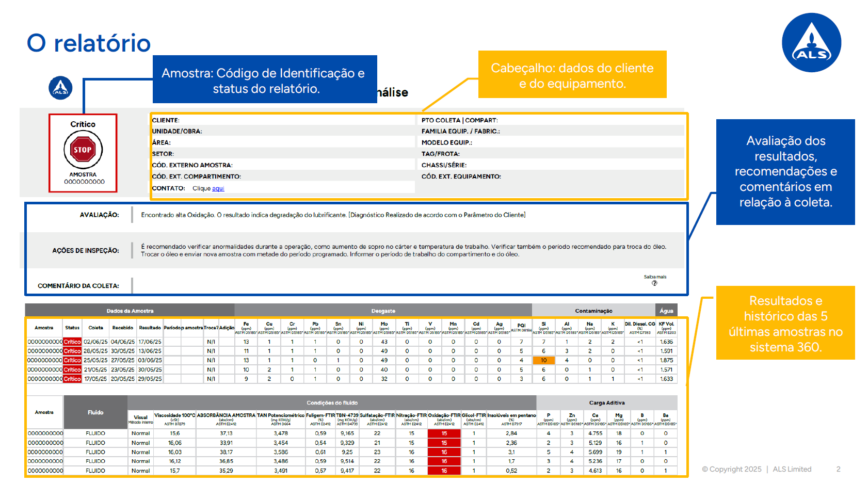Click the Desgaste section header
This screenshot has height=484, width=868.
click(x=383, y=311)
